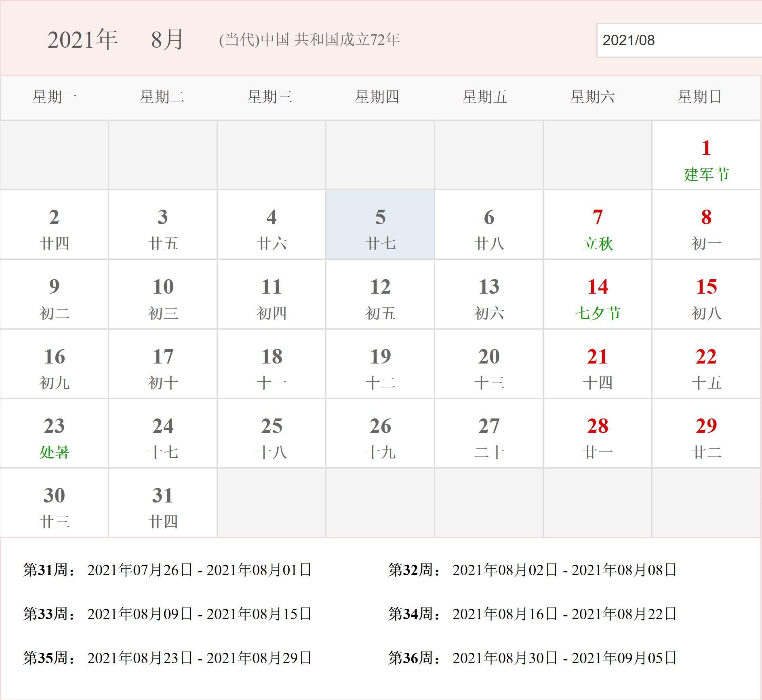Choose August 9 初二 cell
Image resolution: width=762 pixels, height=700 pixels.
[x=54, y=294]
